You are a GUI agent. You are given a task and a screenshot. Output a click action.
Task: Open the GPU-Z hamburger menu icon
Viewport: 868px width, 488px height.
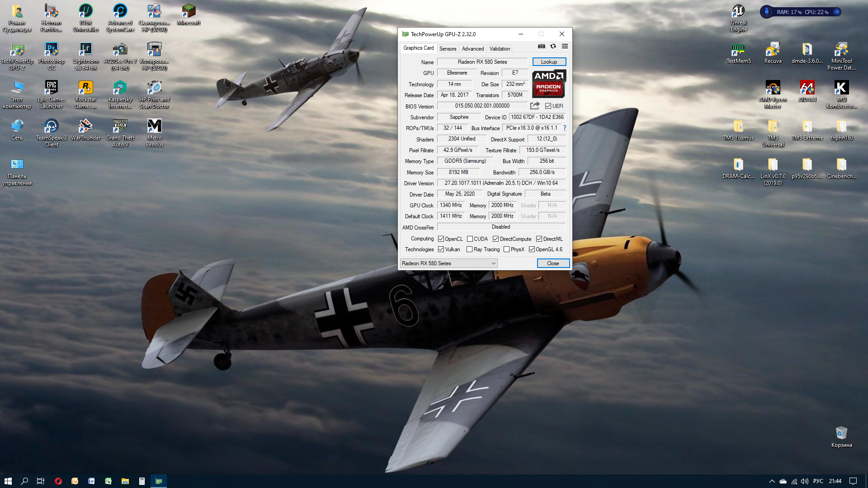click(x=565, y=46)
